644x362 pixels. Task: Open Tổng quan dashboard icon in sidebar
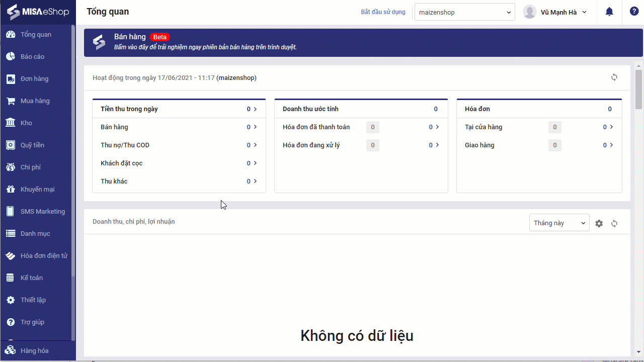pyautogui.click(x=11, y=35)
